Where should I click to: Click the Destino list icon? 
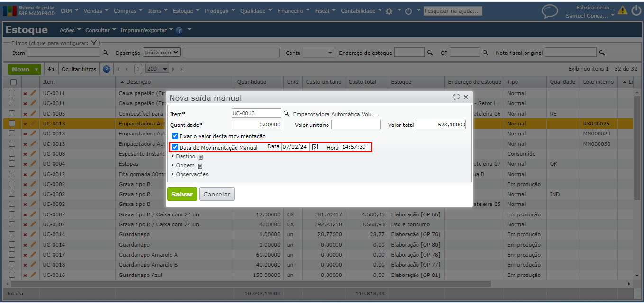[x=200, y=157]
